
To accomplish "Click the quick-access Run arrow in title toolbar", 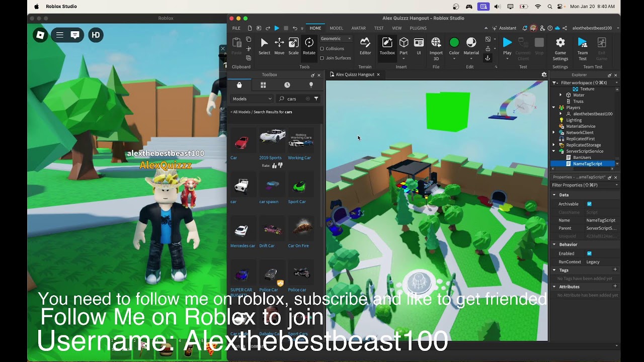I will (276, 28).
